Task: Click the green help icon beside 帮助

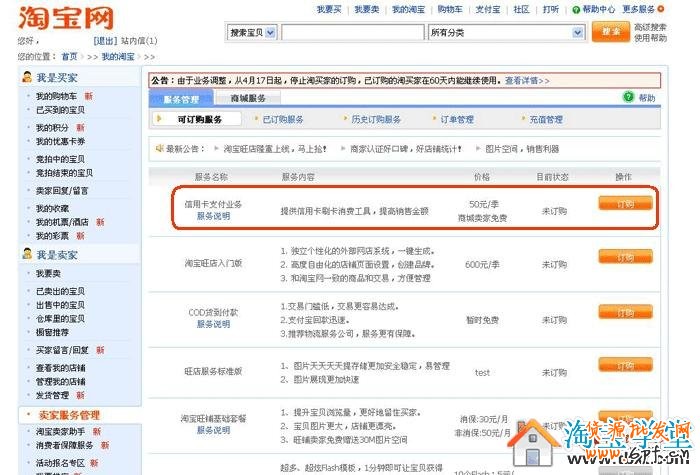Action: (628, 98)
